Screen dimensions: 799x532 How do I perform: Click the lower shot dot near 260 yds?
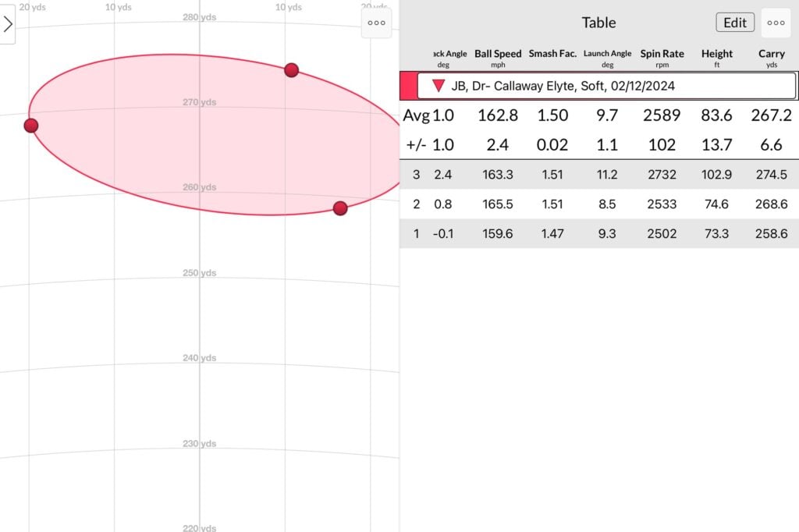pos(340,208)
